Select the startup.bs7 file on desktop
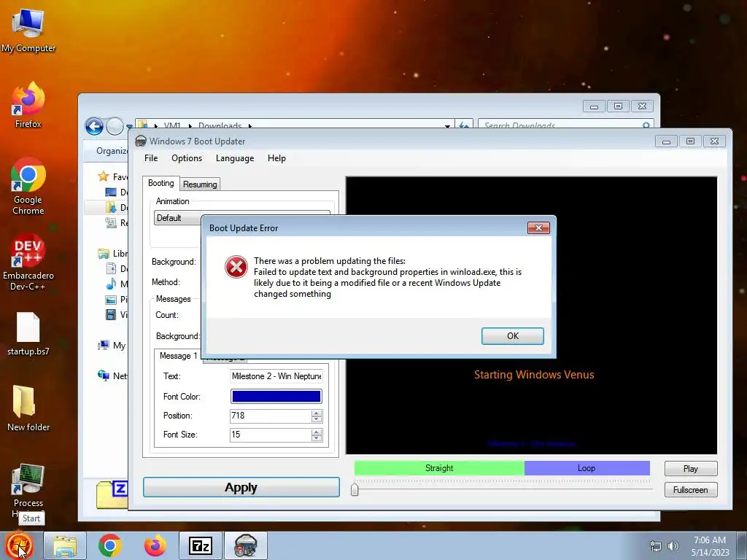 (x=28, y=334)
